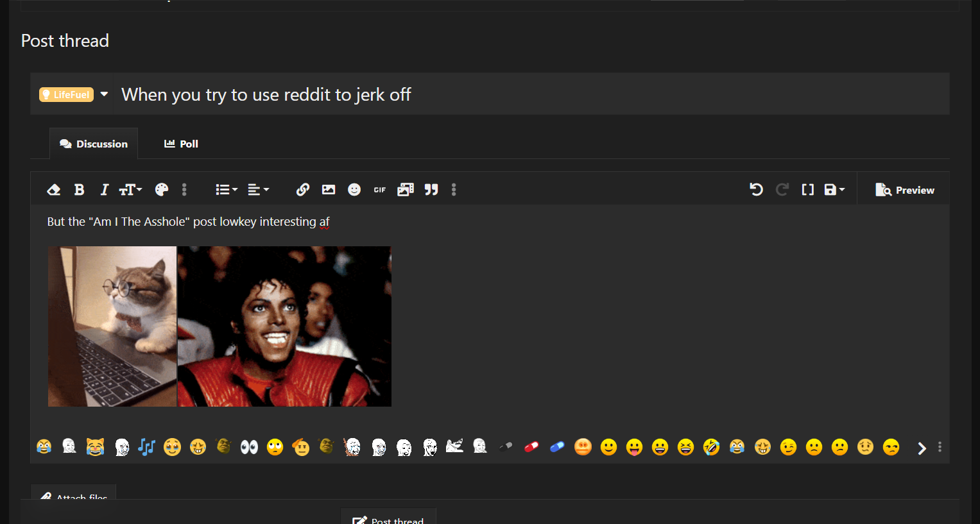Insert the eyes emoji

tap(249, 447)
